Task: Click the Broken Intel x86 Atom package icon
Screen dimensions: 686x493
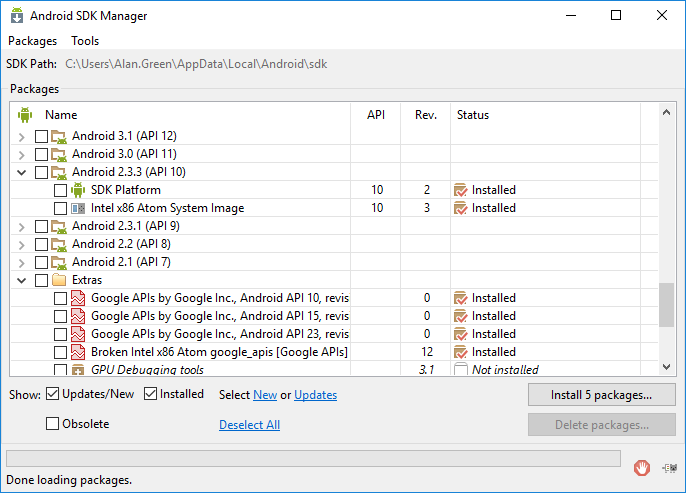Action: point(78,352)
